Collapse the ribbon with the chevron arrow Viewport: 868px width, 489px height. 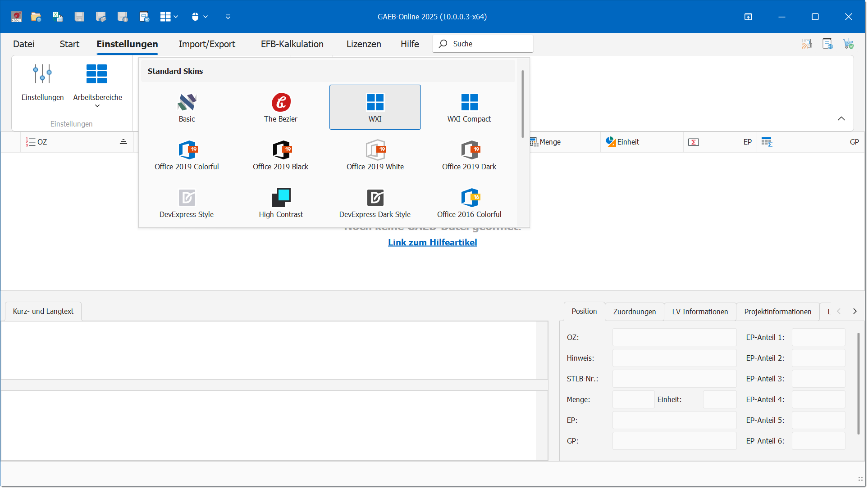pyautogui.click(x=841, y=118)
